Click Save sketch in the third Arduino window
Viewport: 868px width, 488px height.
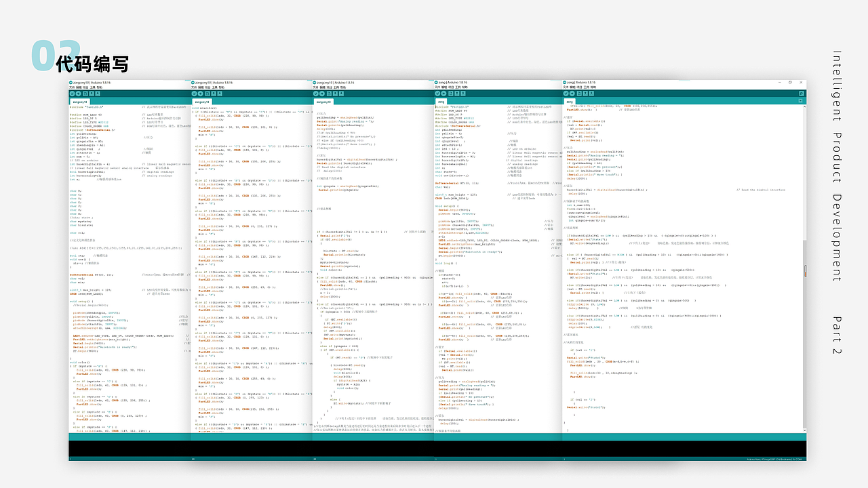(x=341, y=94)
